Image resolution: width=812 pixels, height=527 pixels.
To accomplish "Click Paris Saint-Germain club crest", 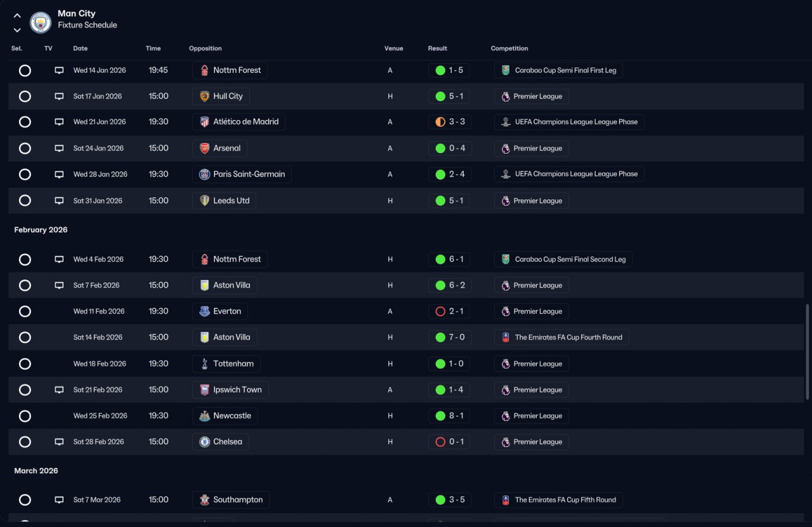I will coord(204,175).
